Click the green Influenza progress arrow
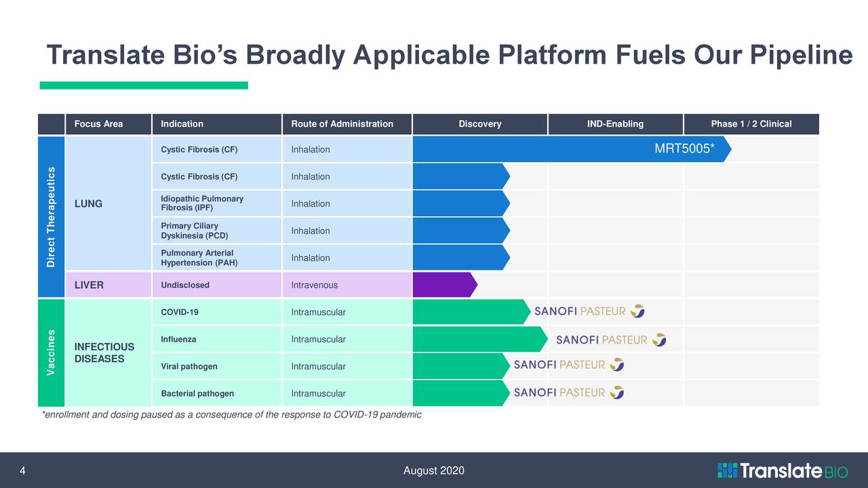The width and height of the screenshot is (868, 488). tap(480, 339)
